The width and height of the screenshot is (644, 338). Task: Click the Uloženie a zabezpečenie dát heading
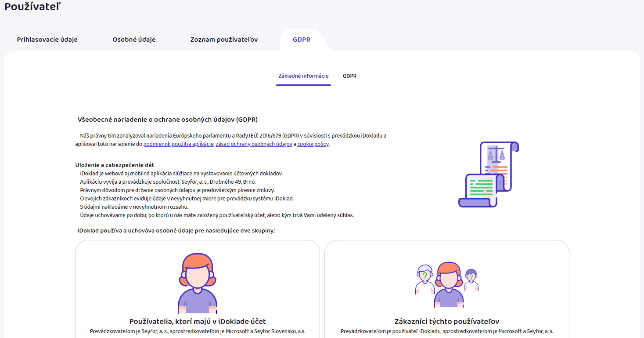tap(115, 165)
